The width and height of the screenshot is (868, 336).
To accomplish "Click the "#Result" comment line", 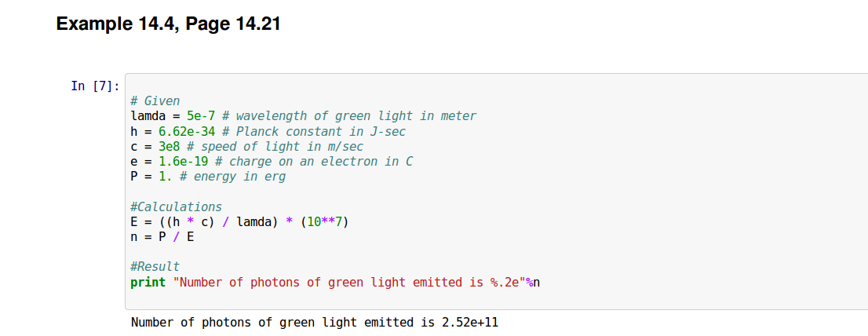I will click(155, 267).
